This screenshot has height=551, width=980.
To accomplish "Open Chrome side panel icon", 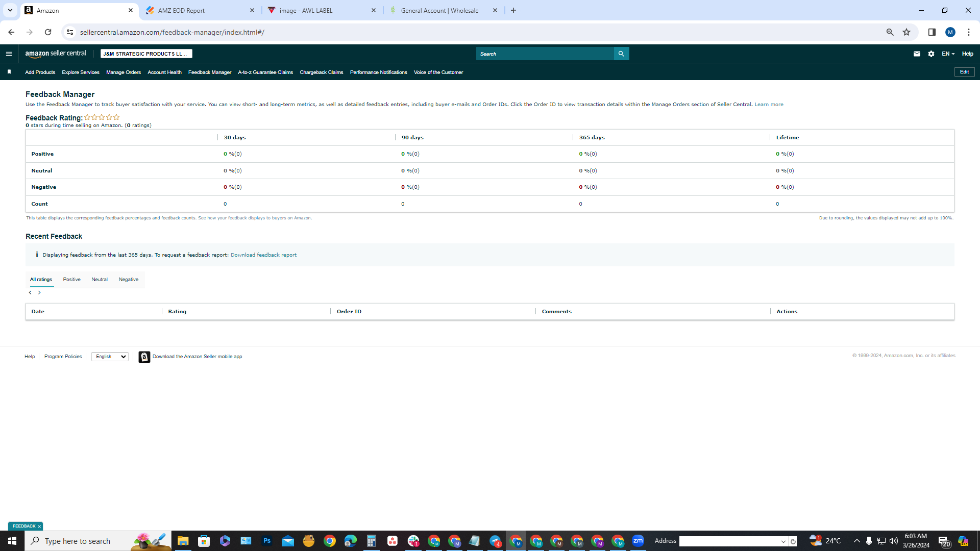I will pyautogui.click(x=932, y=32).
